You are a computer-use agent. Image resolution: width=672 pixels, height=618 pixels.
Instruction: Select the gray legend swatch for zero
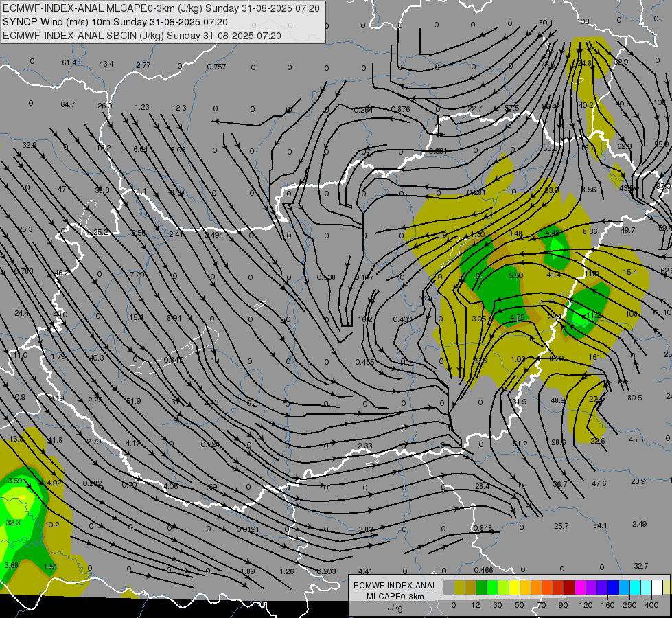[448, 588]
